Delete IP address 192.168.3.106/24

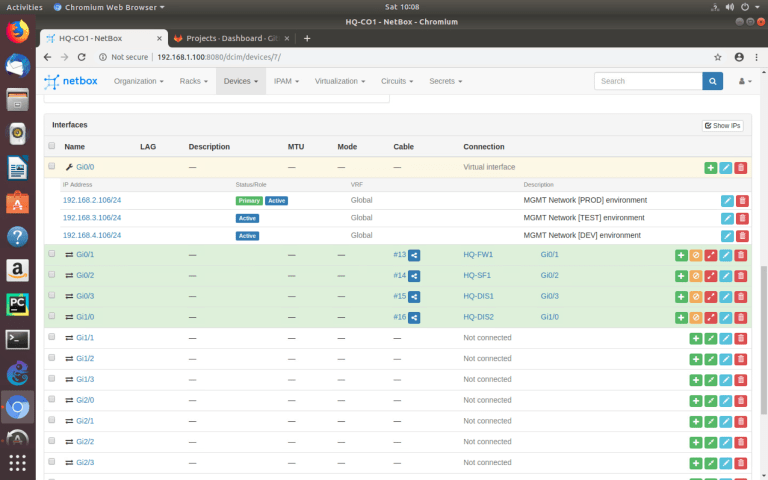pos(742,218)
